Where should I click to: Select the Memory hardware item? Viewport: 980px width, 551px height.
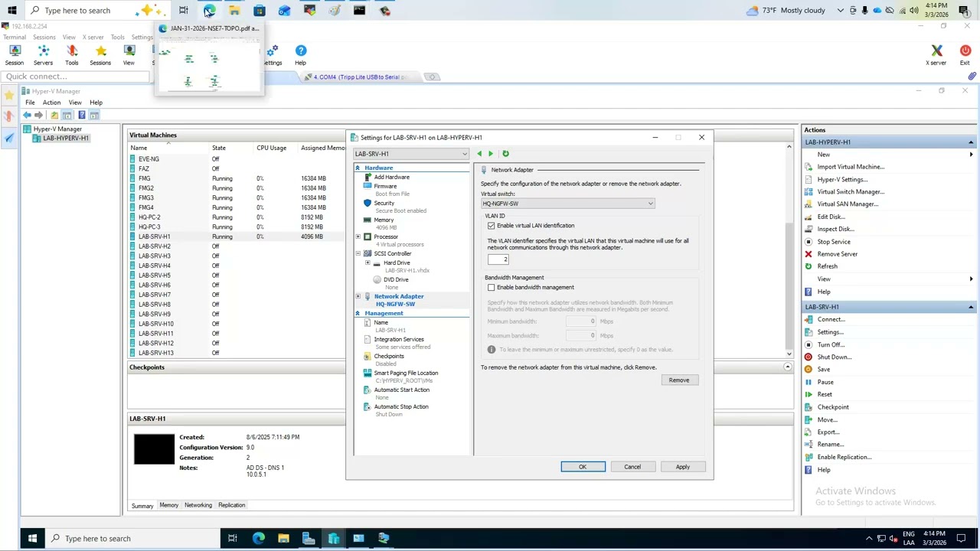[384, 220]
